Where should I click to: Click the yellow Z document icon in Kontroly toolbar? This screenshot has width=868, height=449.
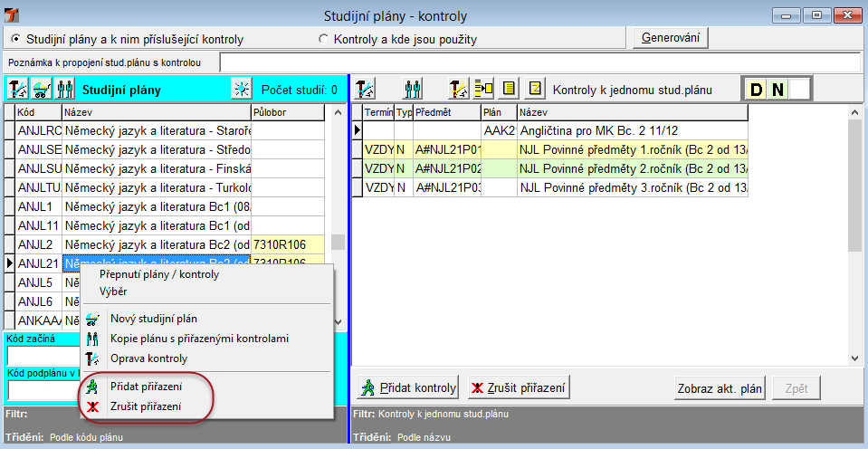click(535, 89)
